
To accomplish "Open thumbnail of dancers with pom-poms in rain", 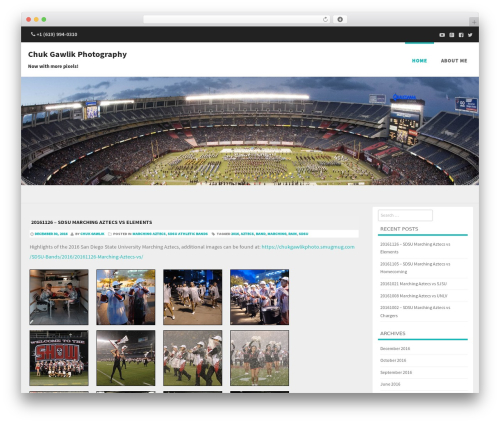I will (259, 358).
